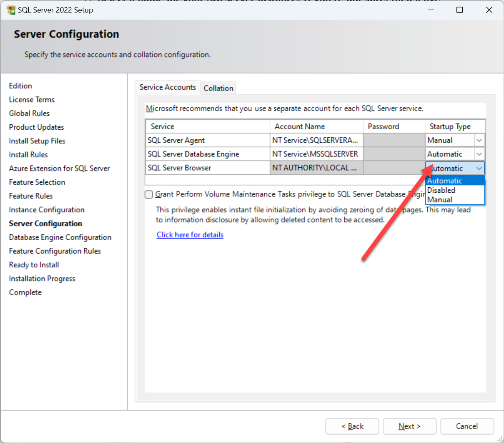
Task: Switch to the Collation tab
Action: (218, 88)
